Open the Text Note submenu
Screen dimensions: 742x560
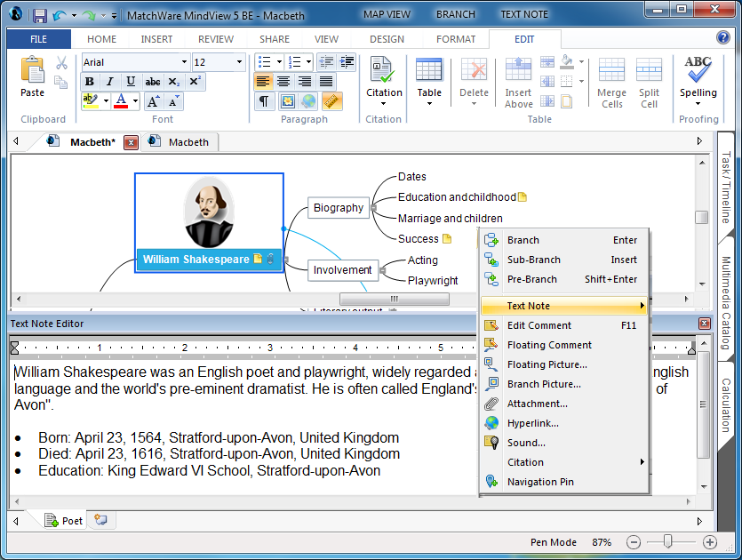(564, 306)
